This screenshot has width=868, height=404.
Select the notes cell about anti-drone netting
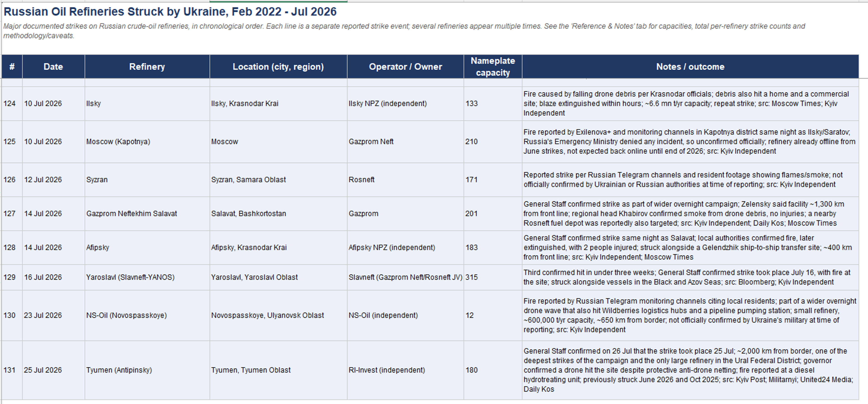(x=690, y=370)
